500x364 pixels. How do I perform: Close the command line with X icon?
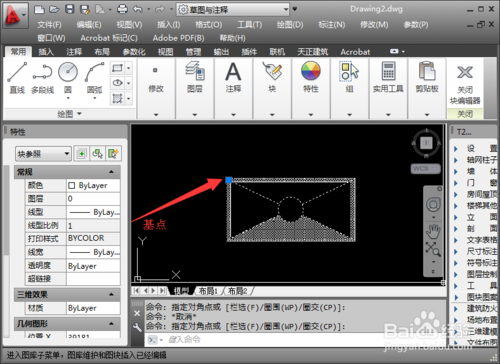(x=137, y=313)
